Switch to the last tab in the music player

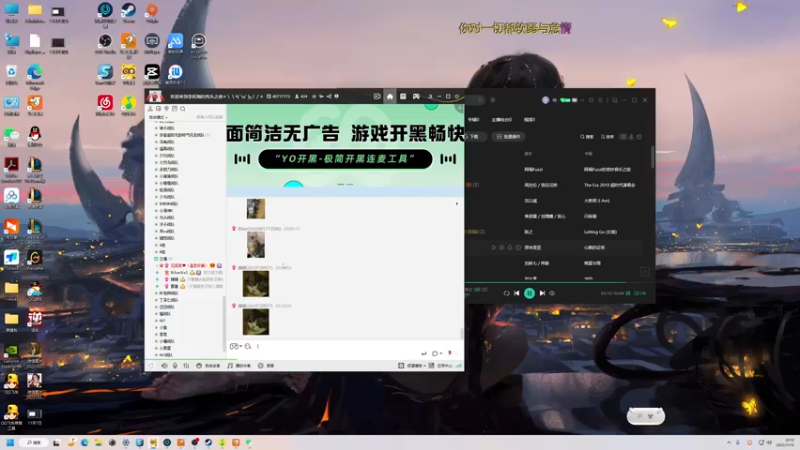(530, 119)
